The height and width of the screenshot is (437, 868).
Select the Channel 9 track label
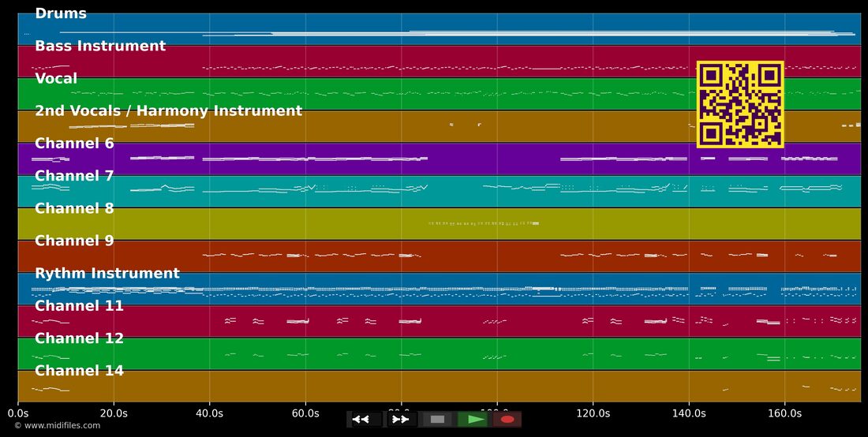pos(74,241)
